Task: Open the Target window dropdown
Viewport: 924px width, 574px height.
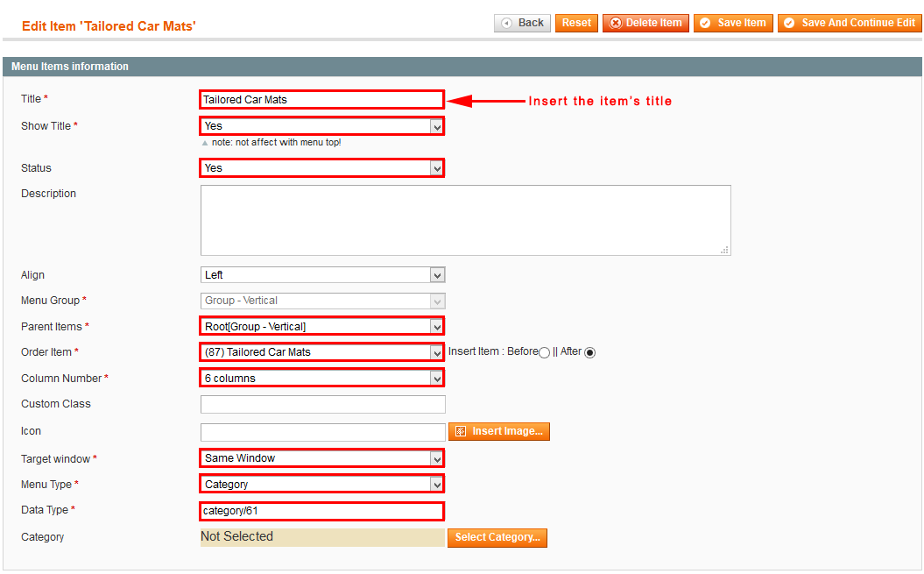Action: pyautogui.click(x=321, y=458)
